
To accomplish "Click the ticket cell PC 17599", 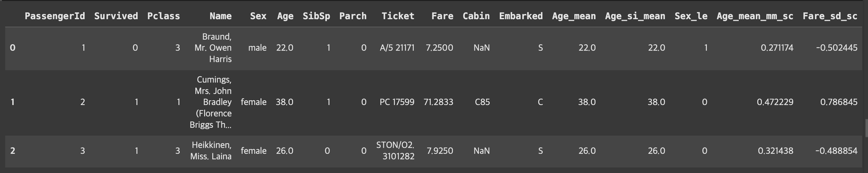I will [397, 102].
